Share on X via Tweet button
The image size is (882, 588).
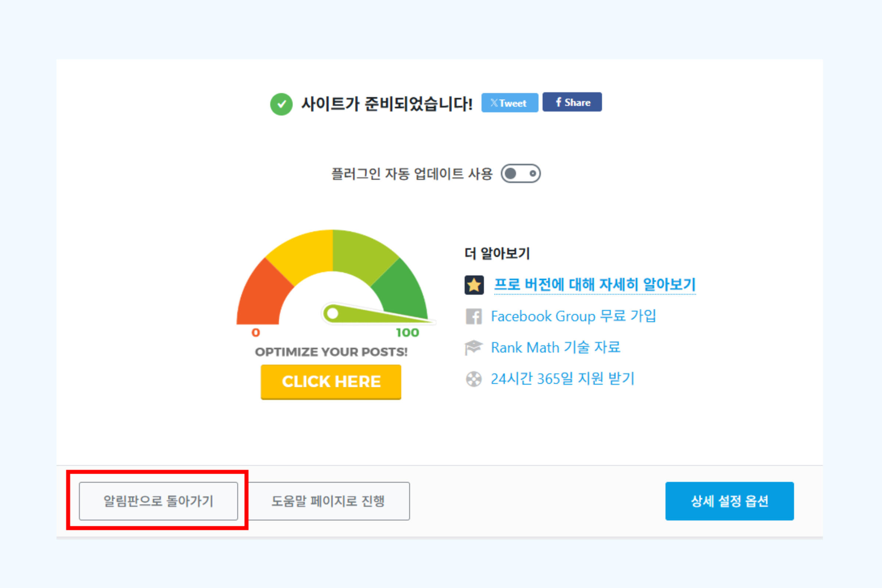point(510,103)
